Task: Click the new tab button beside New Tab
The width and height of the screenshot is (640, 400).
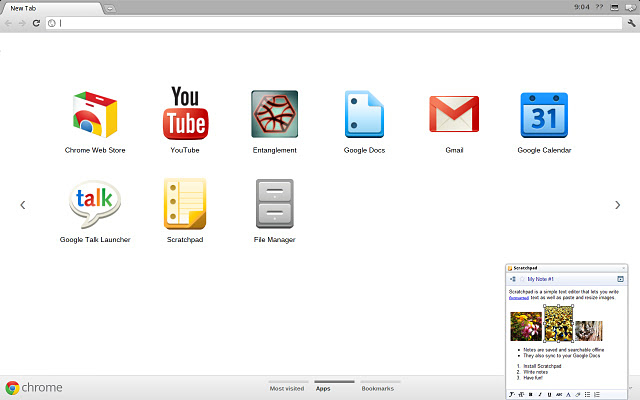Action: 110,8
